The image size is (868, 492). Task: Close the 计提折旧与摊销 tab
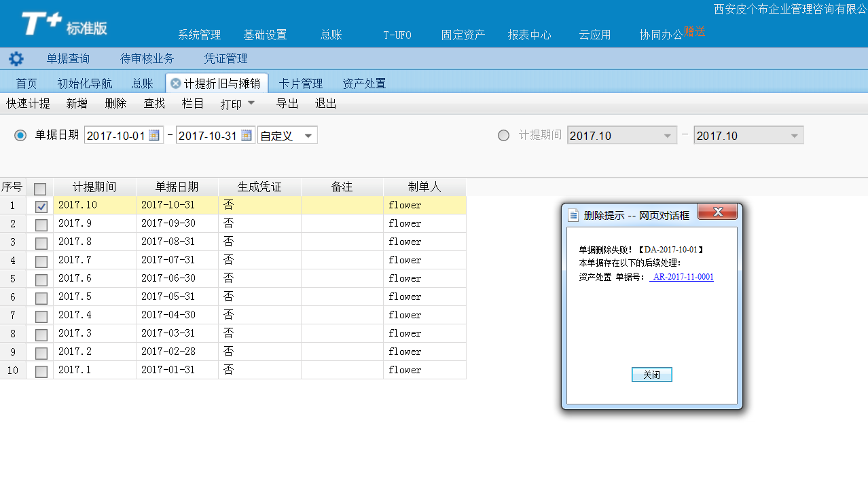pos(176,83)
